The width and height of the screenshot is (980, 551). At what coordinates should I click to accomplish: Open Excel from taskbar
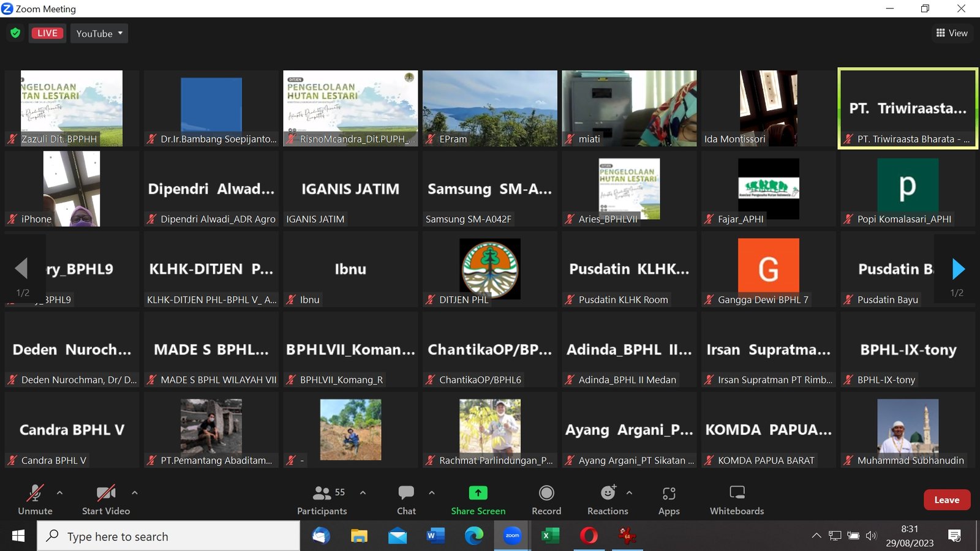click(551, 536)
